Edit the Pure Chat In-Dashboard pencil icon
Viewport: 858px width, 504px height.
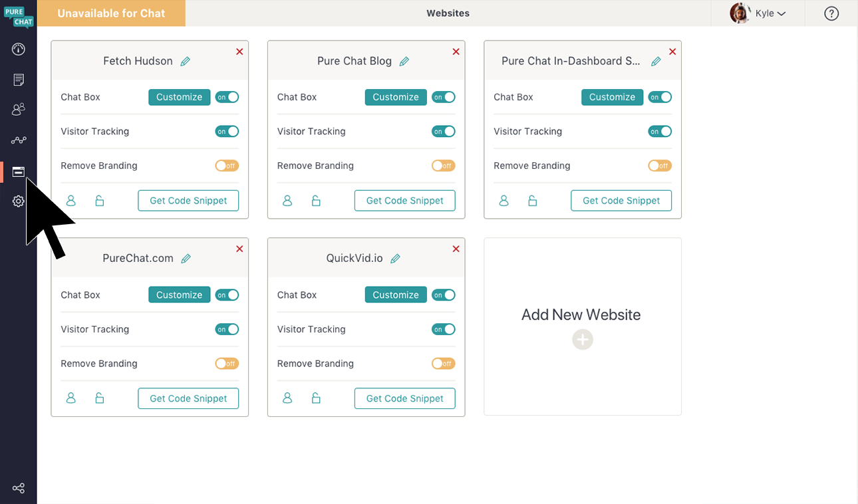click(656, 61)
